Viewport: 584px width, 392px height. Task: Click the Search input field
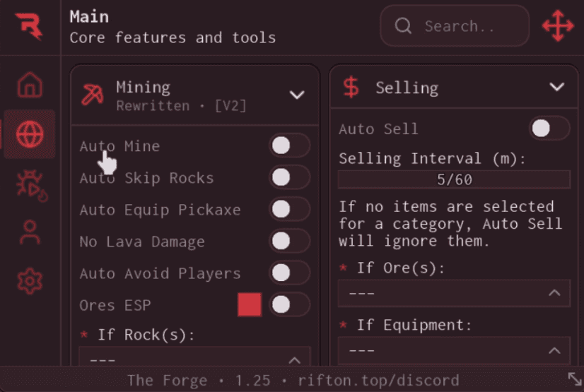pyautogui.click(x=455, y=26)
